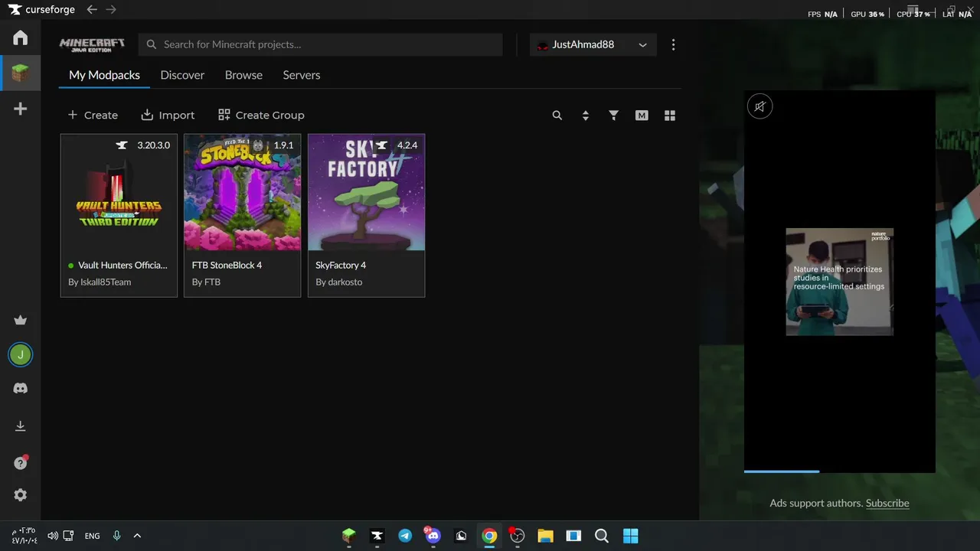This screenshot has width=980, height=551.
Task: Show hidden tray icons chevron
Action: point(137,536)
